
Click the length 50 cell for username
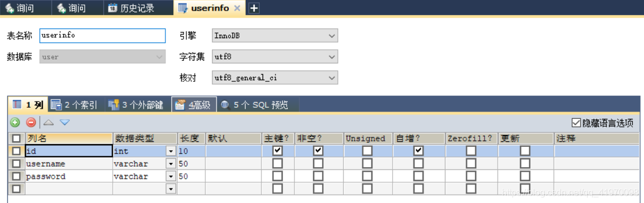point(191,164)
